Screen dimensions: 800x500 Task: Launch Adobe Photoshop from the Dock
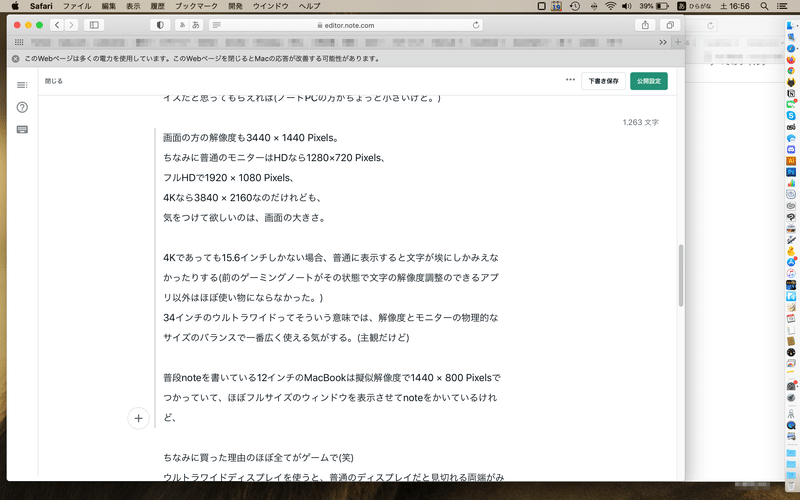791,172
